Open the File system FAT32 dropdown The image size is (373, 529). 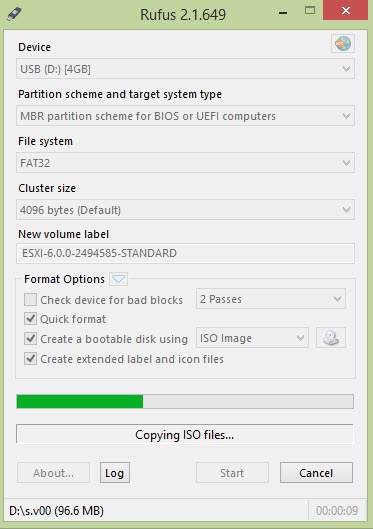tap(185, 163)
